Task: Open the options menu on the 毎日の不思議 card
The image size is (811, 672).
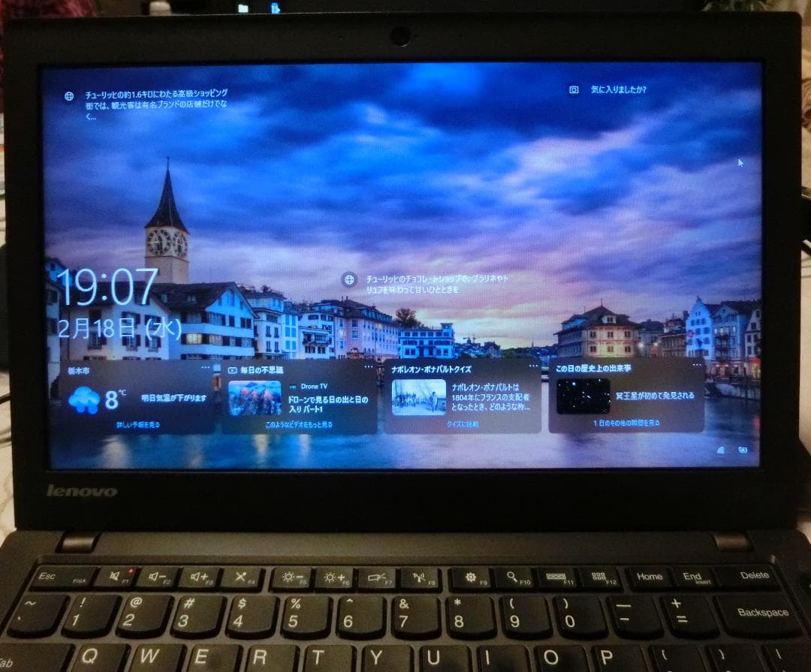Action: tap(370, 366)
